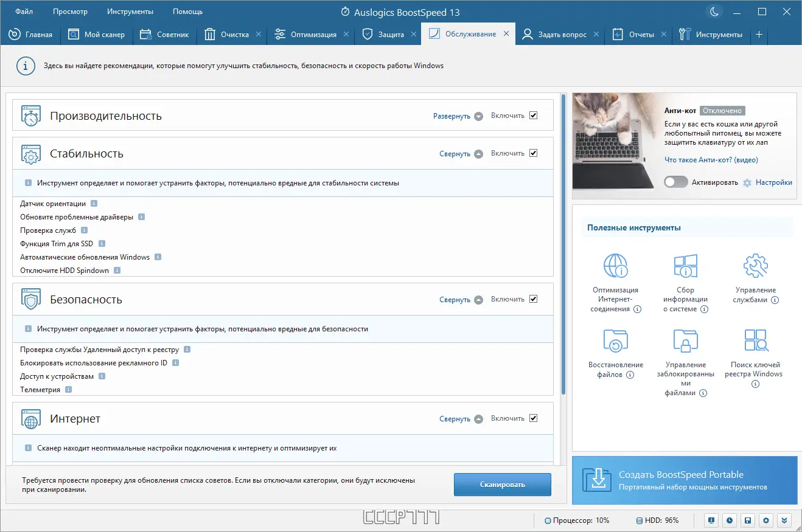Screen dimensions: 802x532
Task: Open Анти-кот Настройки link
Action: coord(774,182)
